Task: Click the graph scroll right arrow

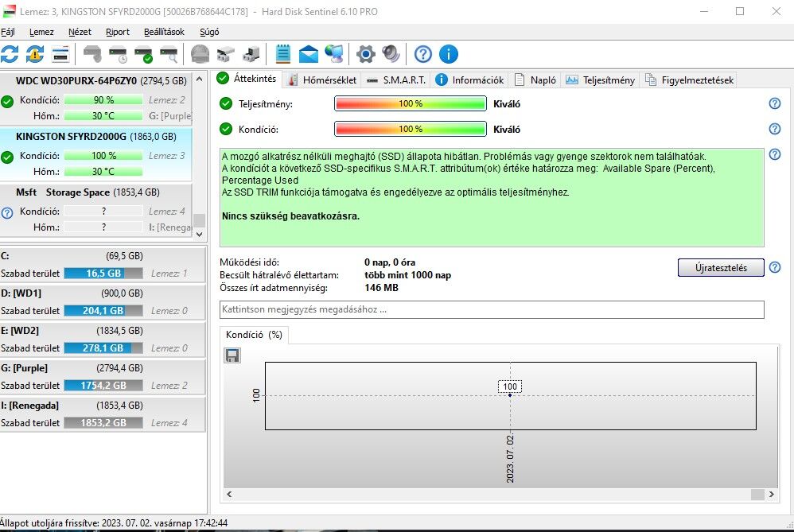Action: [771, 494]
